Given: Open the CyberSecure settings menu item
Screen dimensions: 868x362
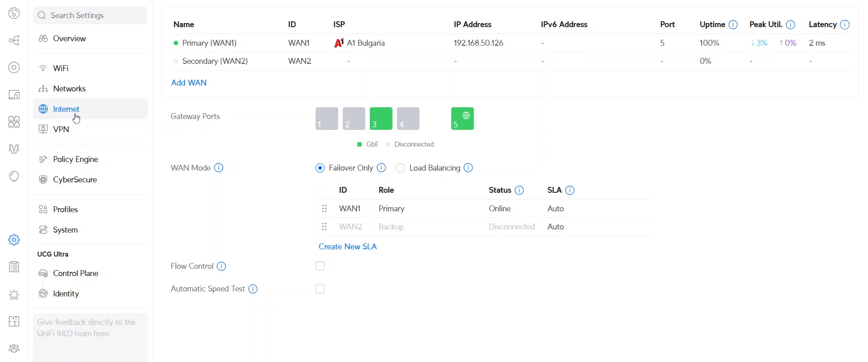Looking at the screenshot, I should pos(75,180).
